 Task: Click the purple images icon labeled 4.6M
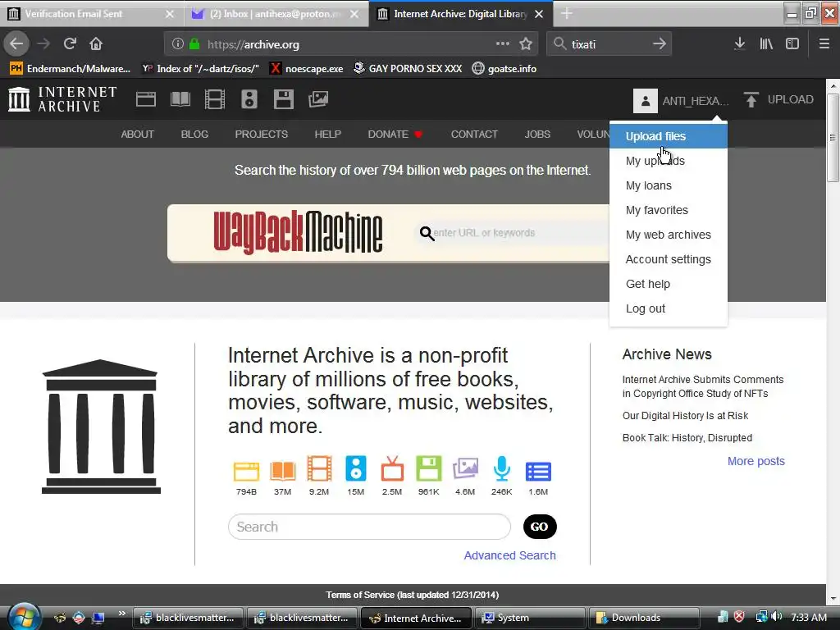point(465,468)
